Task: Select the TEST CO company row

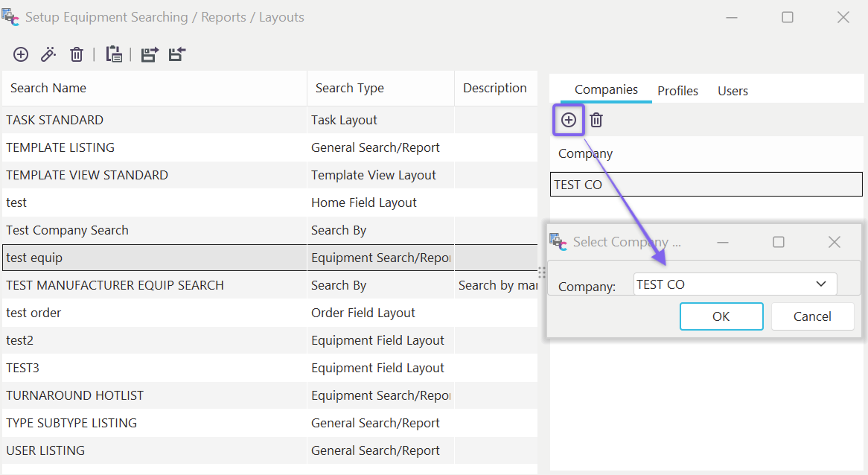Action: coord(706,185)
